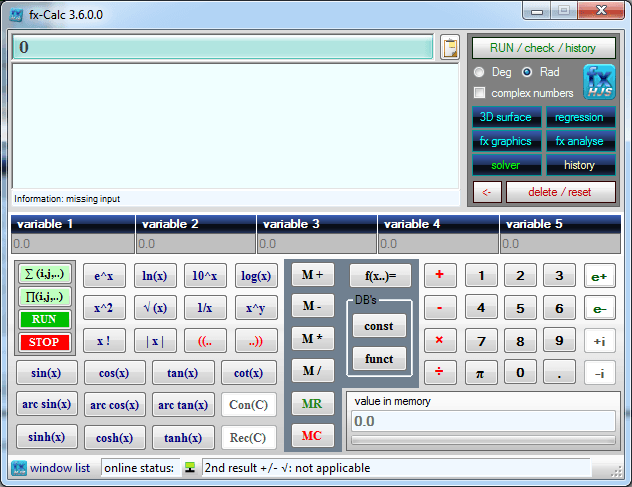
Task: Subtract from memory with M -
Action: (313, 306)
